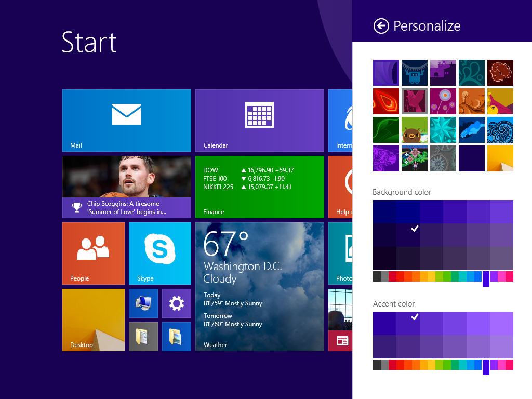Screen dimensions: 532x399
Task: Open the Calendar tile
Action: pos(260,119)
